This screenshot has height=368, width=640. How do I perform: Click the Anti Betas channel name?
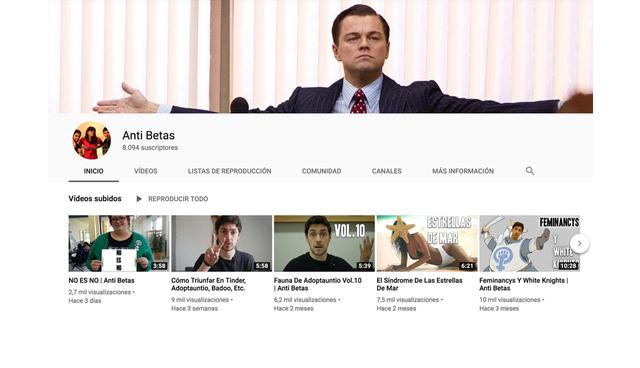(149, 135)
